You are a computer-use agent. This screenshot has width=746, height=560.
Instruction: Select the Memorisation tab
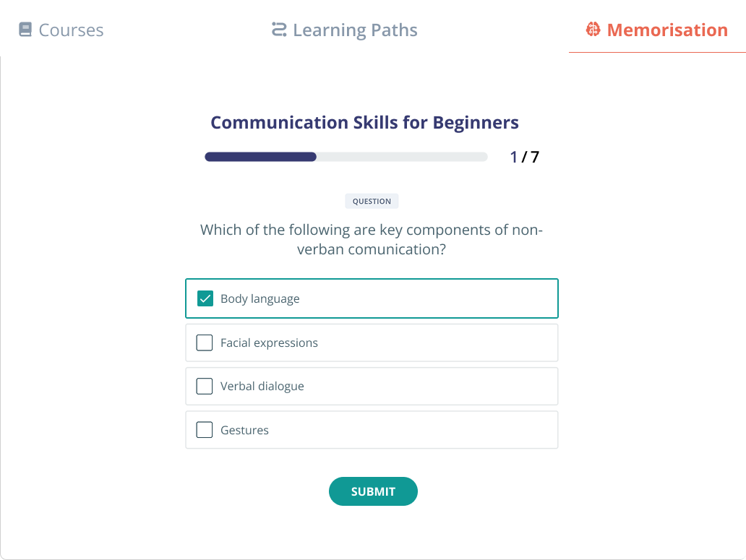[657, 30]
